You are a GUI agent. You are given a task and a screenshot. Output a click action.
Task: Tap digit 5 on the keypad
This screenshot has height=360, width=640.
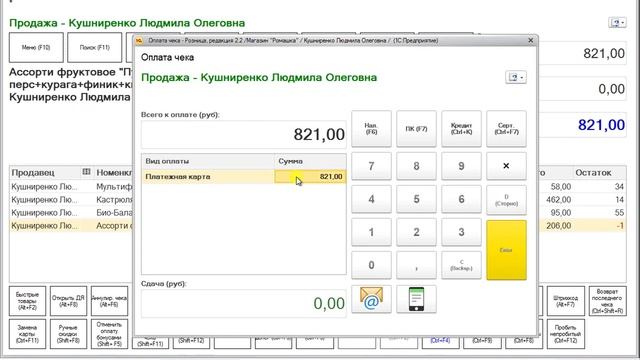click(416, 199)
